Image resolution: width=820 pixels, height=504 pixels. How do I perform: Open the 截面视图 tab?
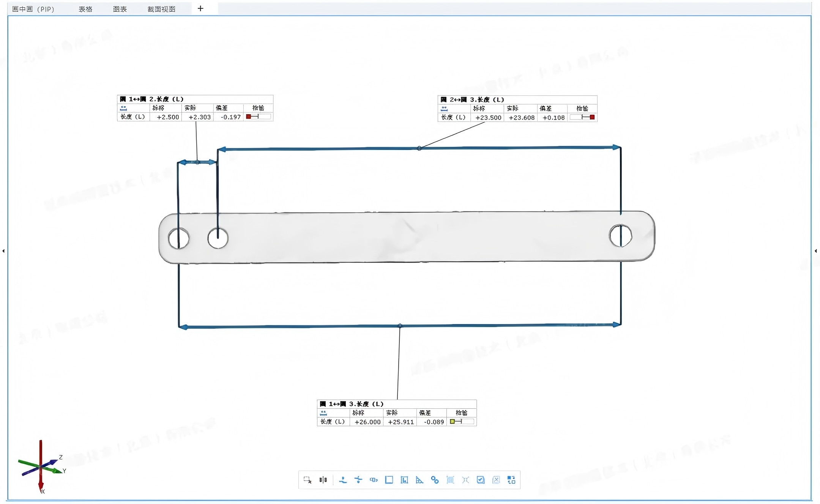tap(161, 9)
